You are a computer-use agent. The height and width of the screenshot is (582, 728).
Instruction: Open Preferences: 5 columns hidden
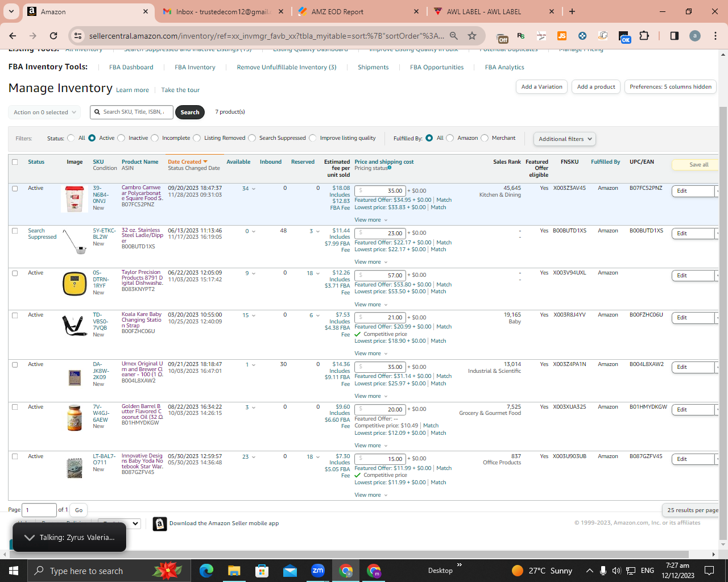tap(671, 87)
